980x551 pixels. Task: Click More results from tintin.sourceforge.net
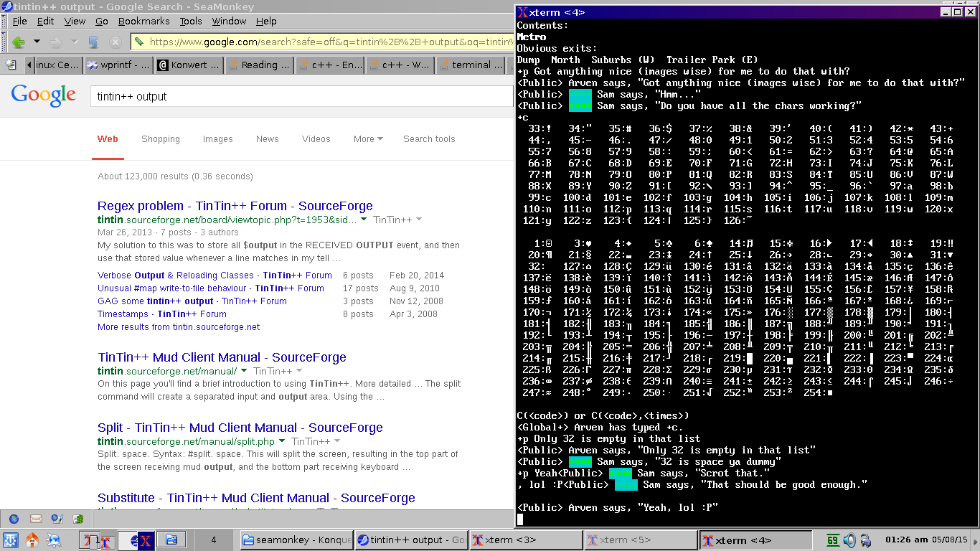[179, 327]
